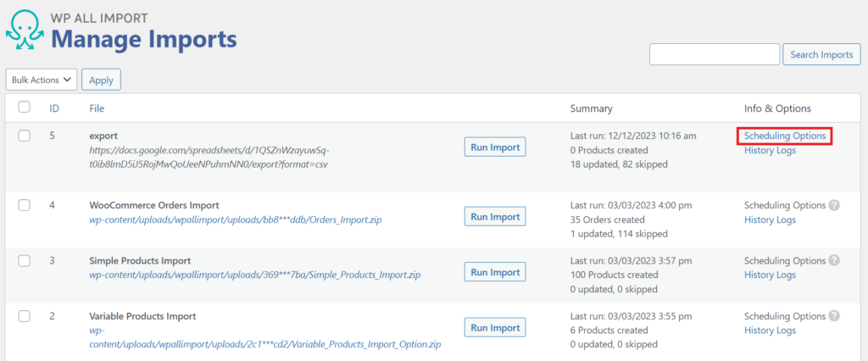
Task: Check the box for WooCommerce Orders Import
Action: click(x=25, y=205)
